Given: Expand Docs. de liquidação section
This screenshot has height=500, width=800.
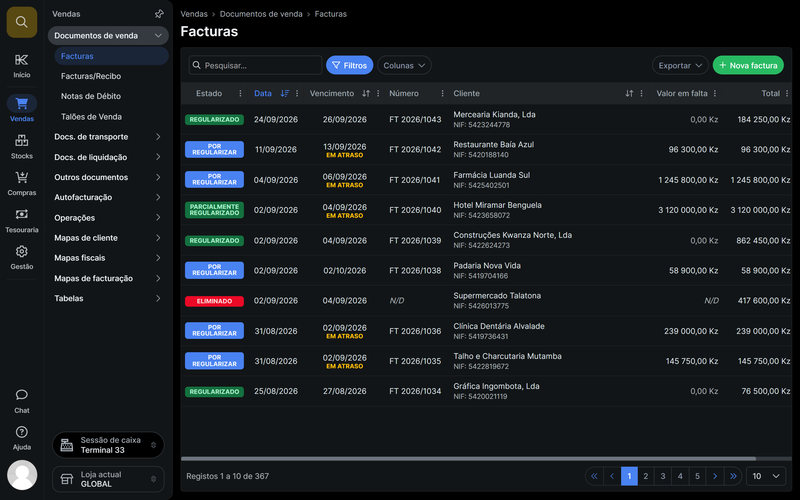Looking at the screenshot, I should pyautogui.click(x=108, y=157).
